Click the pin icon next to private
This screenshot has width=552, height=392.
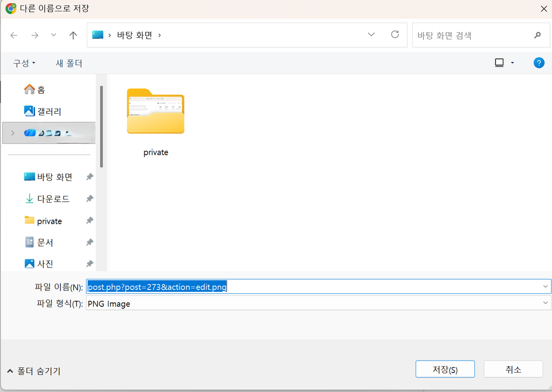90,221
